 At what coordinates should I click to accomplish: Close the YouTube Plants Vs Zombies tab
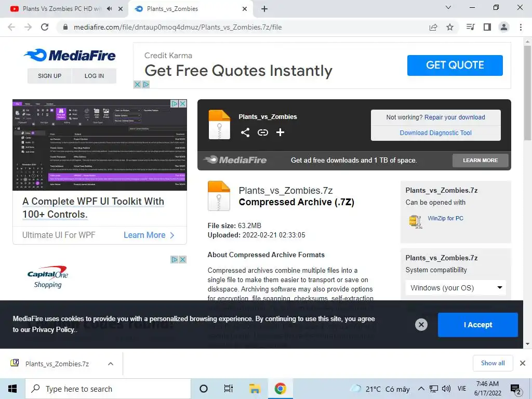121,9
